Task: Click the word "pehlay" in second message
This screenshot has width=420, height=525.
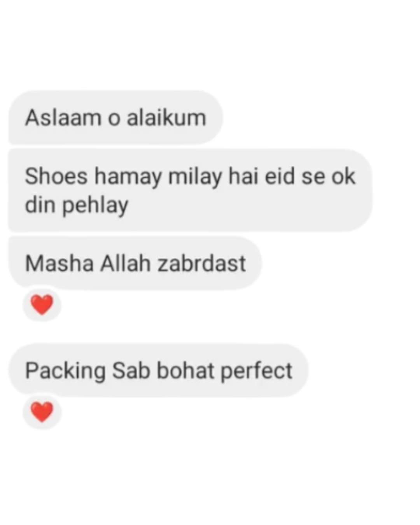Action: click(x=95, y=205)
